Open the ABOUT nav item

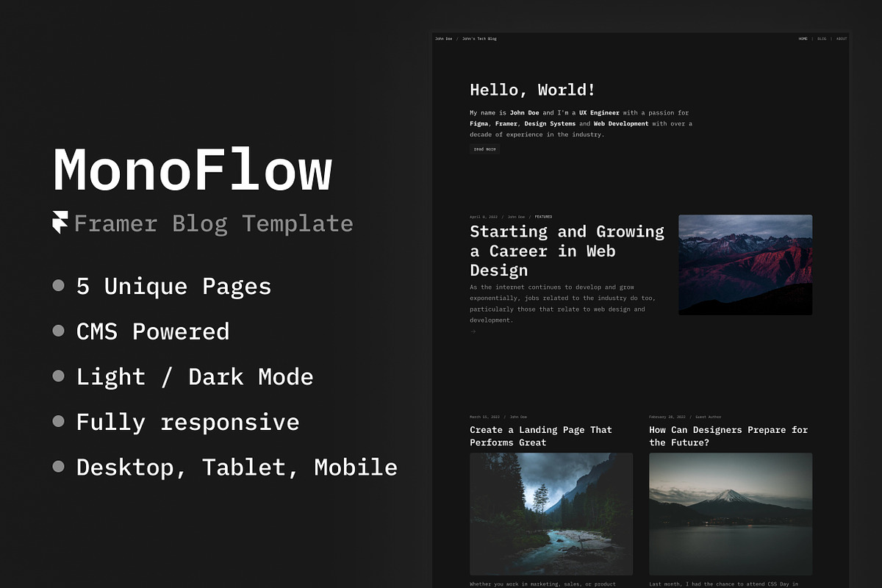[842, 39]
